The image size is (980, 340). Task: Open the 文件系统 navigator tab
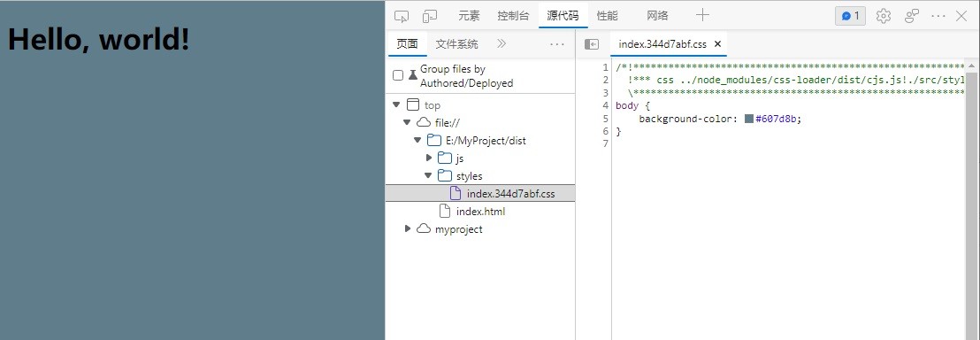click(x=457, y=44)
